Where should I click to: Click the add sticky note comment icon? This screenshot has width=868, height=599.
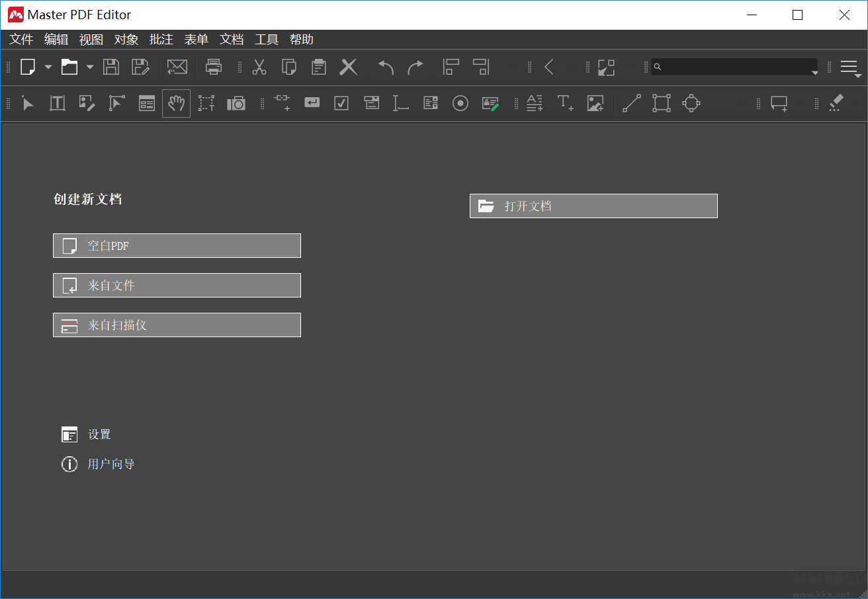click(x=779, y=103)
